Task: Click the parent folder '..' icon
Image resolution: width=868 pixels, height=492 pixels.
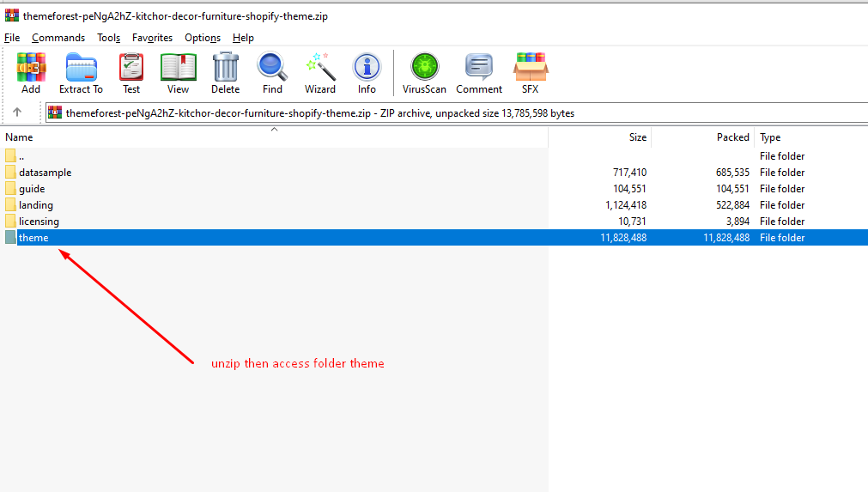Action: 10,156
